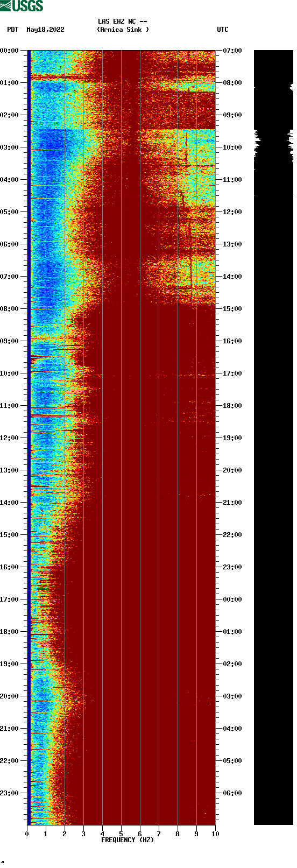Viewport: 297px width, 868px height.
Task: Click the date May18,2022
Action: tap(45, 30)
